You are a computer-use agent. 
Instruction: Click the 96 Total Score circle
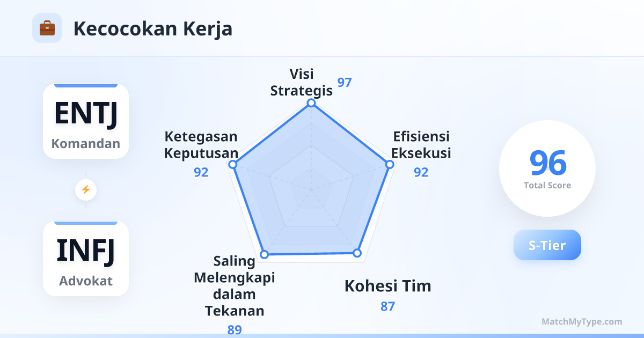pyautogui.click(x=547, y=168)
